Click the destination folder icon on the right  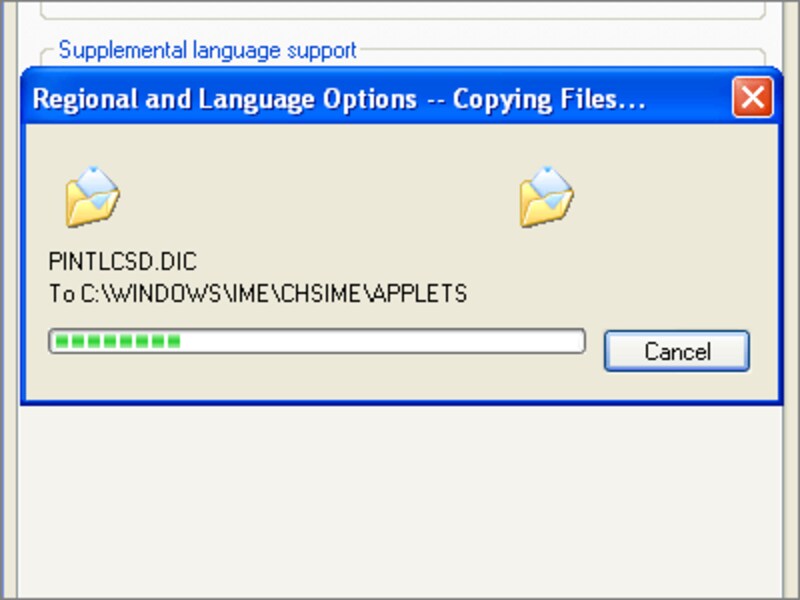point(546,196)
